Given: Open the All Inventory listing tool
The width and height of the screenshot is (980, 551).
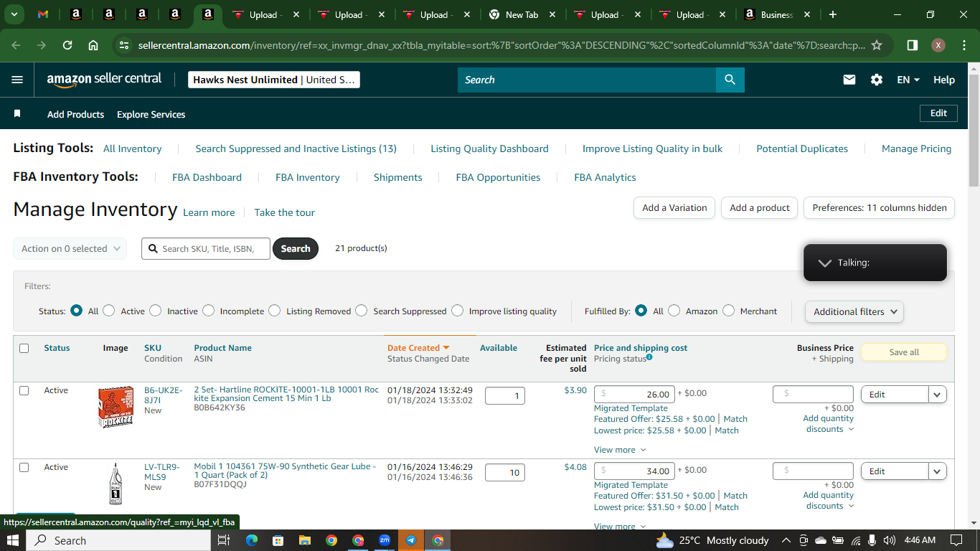Looking at the screenshot, I should click(133, 149).
